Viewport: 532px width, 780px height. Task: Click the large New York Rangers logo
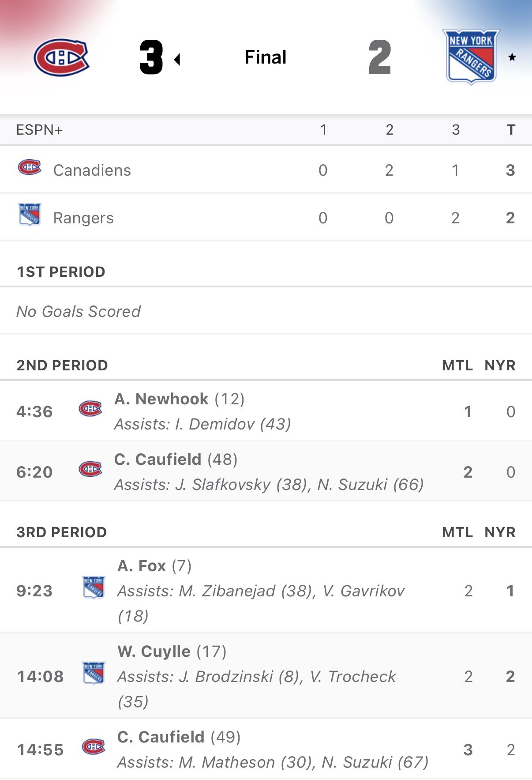pos(471,57)
